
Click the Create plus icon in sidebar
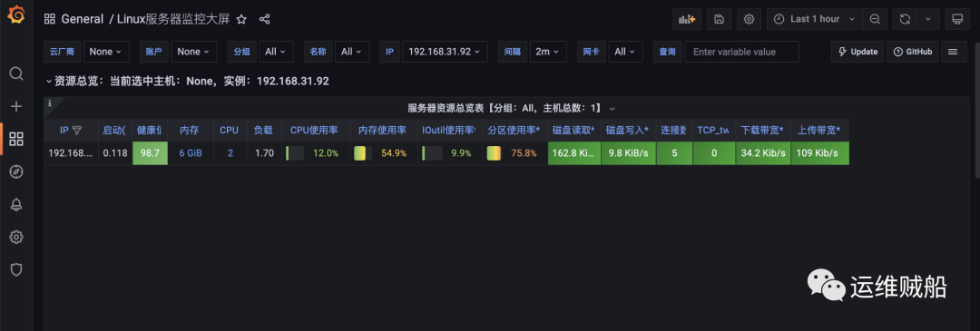16,106
